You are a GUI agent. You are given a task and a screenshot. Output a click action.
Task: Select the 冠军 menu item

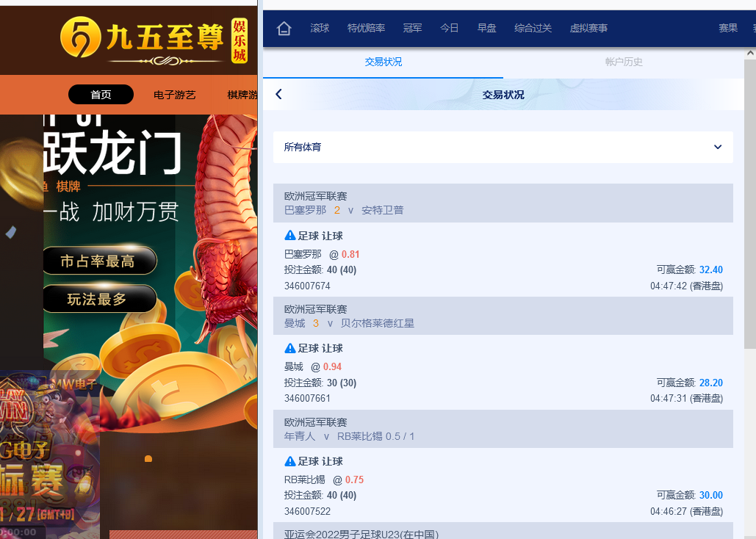[x=412, y=28]
